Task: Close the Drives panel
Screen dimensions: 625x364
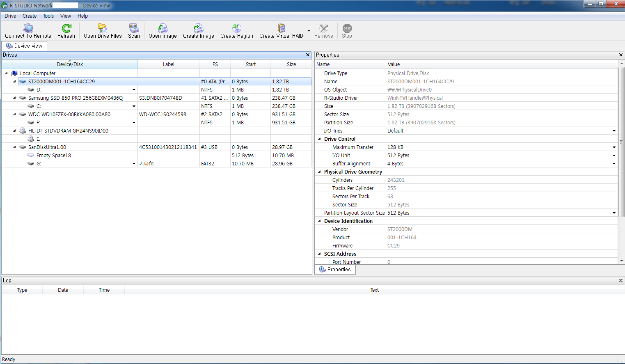Action: click(308, 55)
